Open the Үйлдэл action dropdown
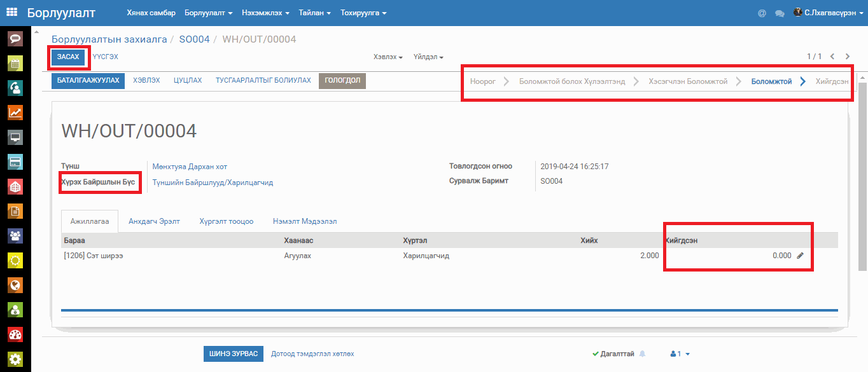This screenshot has width=868, height=372. click(x=428, y=57)
